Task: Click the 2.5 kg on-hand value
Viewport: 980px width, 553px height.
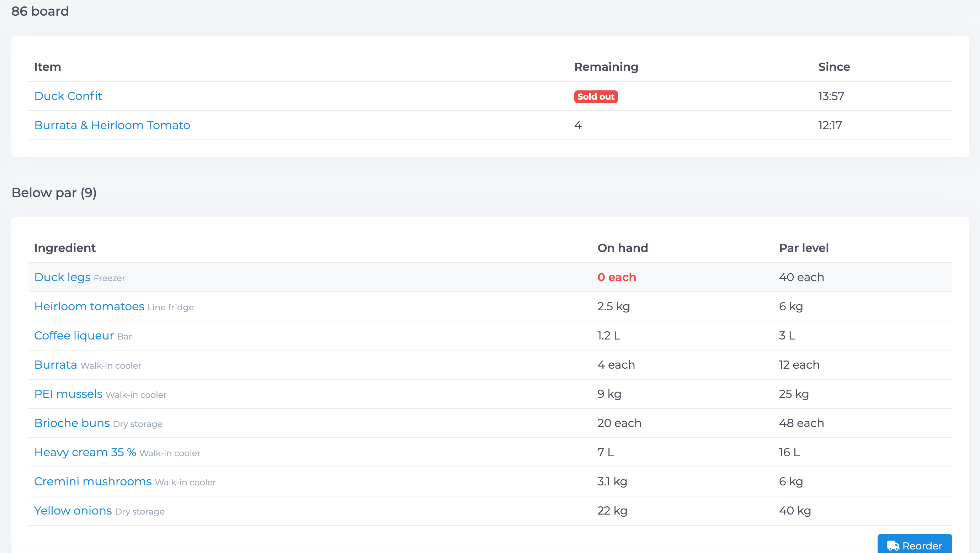Action: tap(613, 306)
